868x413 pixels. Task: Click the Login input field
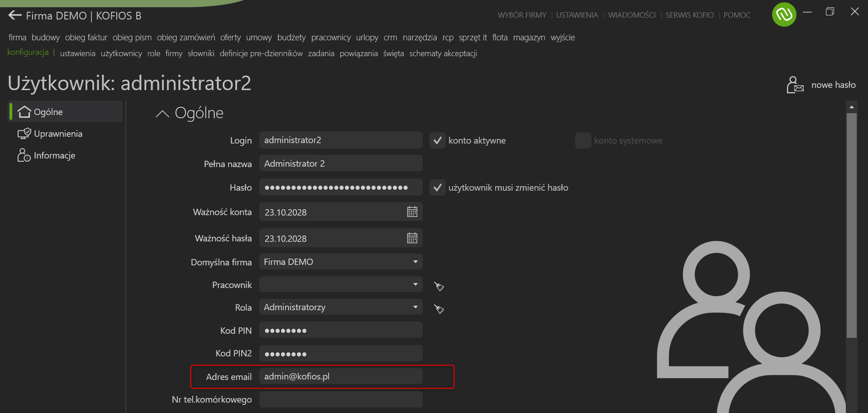[341, 140]
